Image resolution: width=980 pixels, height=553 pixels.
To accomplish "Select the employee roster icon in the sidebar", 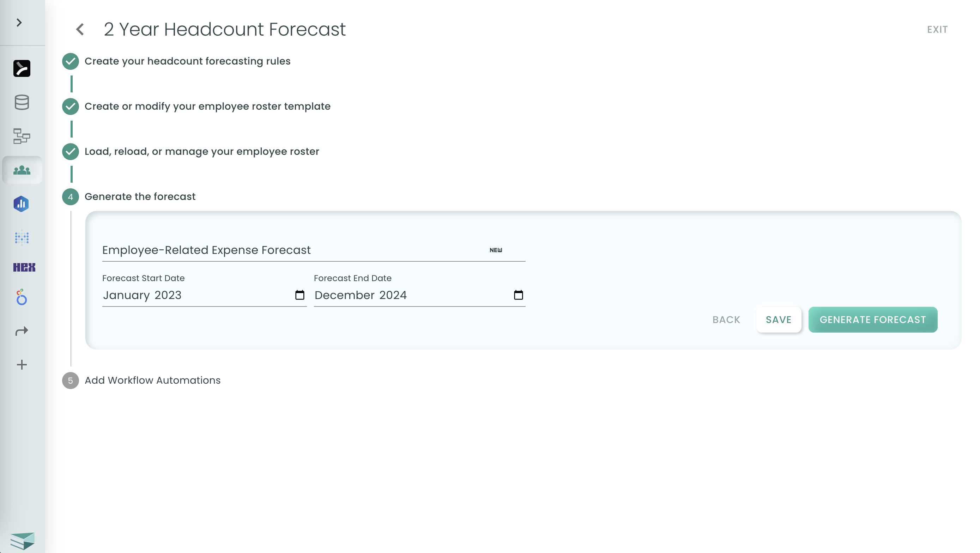I will [22, 170].
